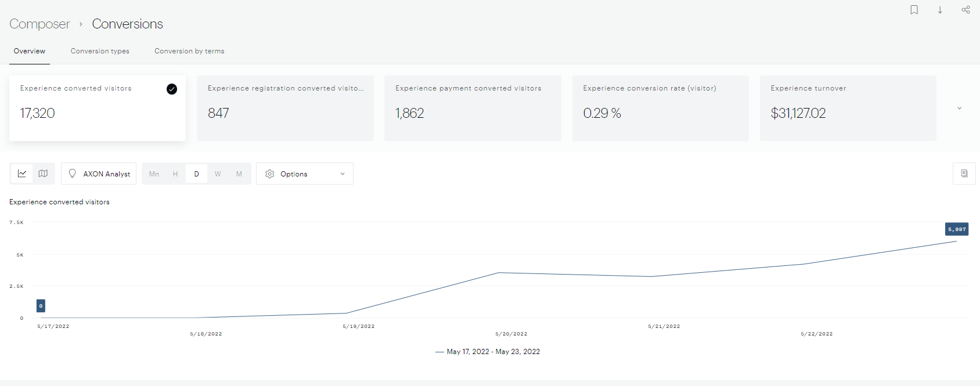The width and height of the screenshot is (980, 386).
Task: Click the Options gear icon
Action: pos(269,174)
